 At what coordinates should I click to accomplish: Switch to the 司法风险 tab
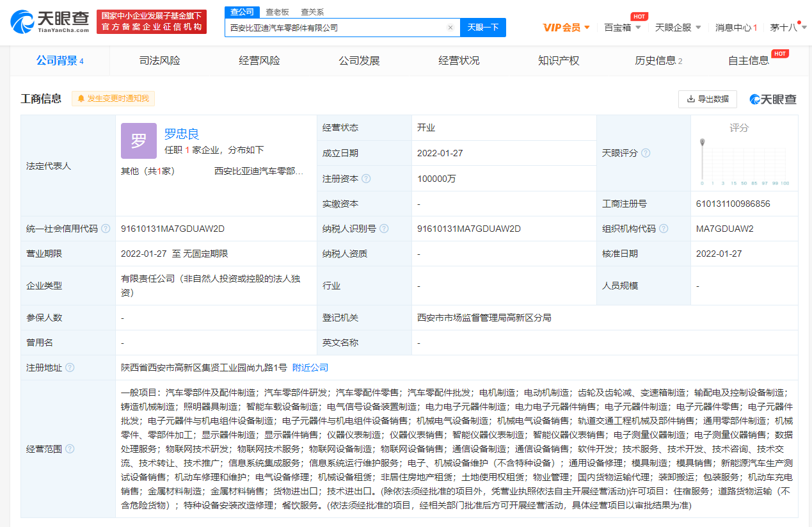pos(159,61)
